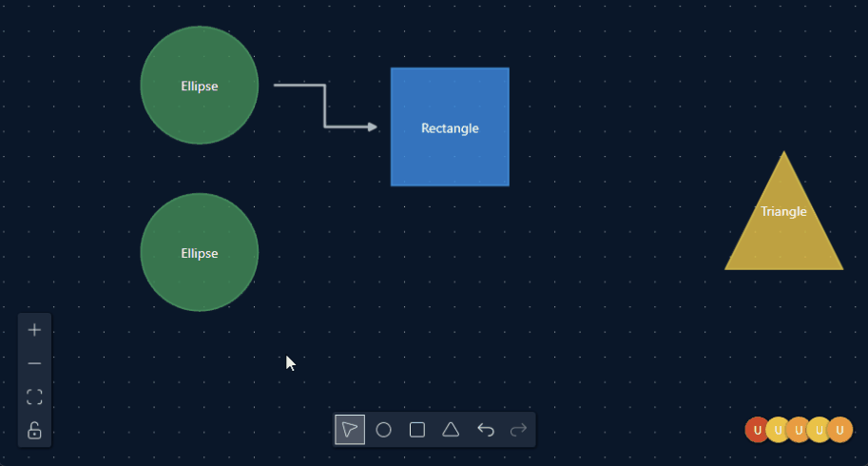Click the redo arrow button
Viewport: 868px width, 466px height.
(x=519, y=430)
